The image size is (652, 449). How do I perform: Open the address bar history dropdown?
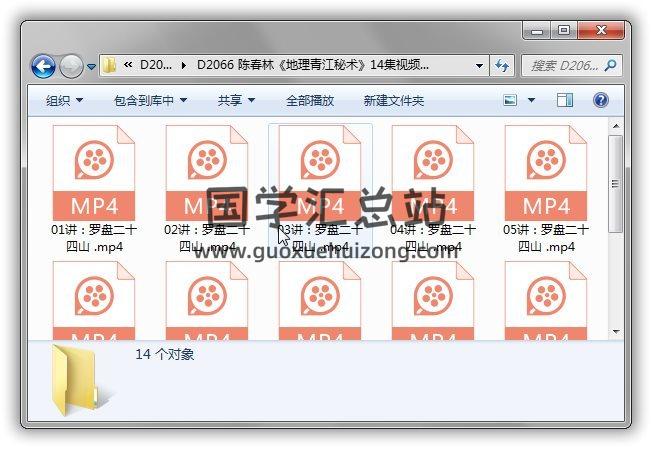click(x=479, y=66)
